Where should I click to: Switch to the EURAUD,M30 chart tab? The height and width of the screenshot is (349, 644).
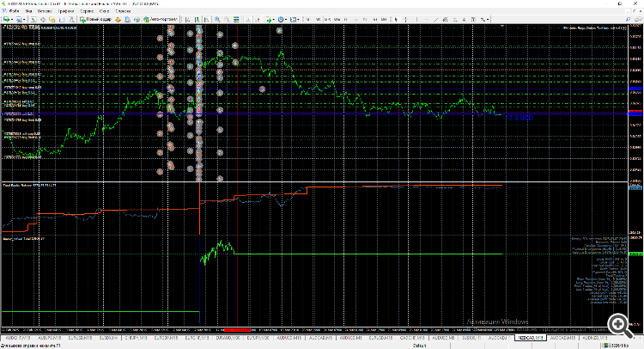(x=228, y=338)
